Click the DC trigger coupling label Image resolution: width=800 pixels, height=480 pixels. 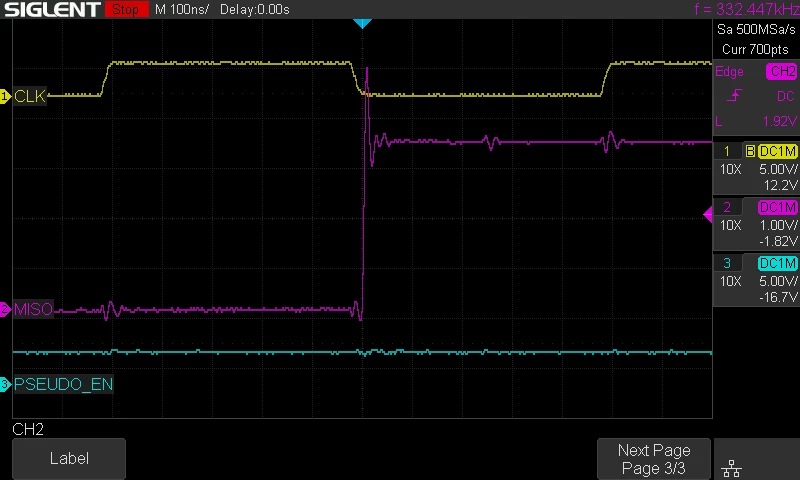(786, 96)
